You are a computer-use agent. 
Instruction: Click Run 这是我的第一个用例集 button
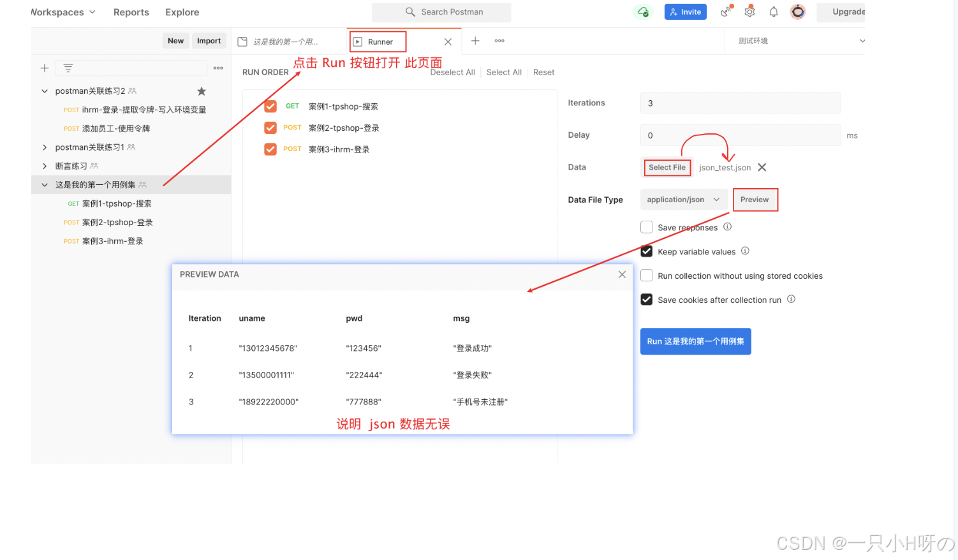click(x=696, y=341)
